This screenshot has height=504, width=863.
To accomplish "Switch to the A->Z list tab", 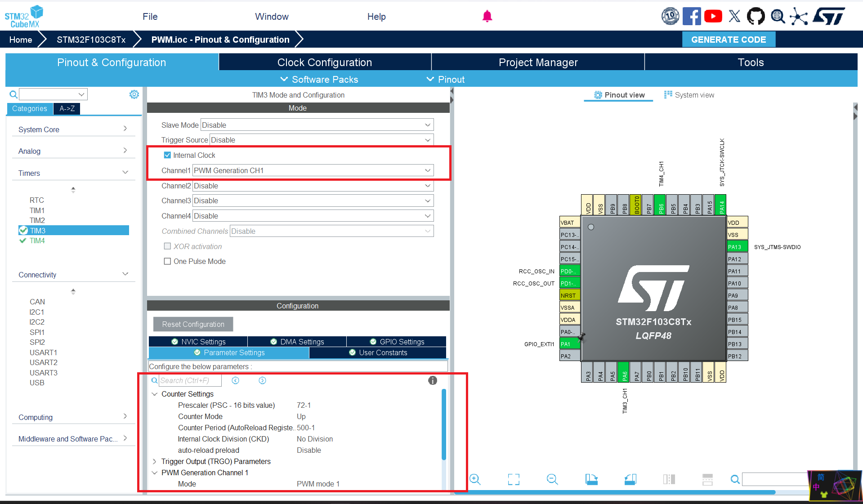I will coord(67,108).
